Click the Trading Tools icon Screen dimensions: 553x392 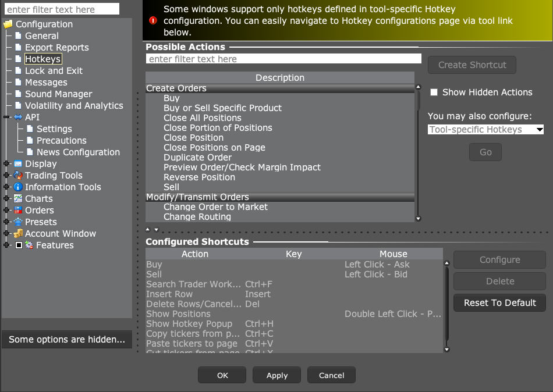coord(18,175)
